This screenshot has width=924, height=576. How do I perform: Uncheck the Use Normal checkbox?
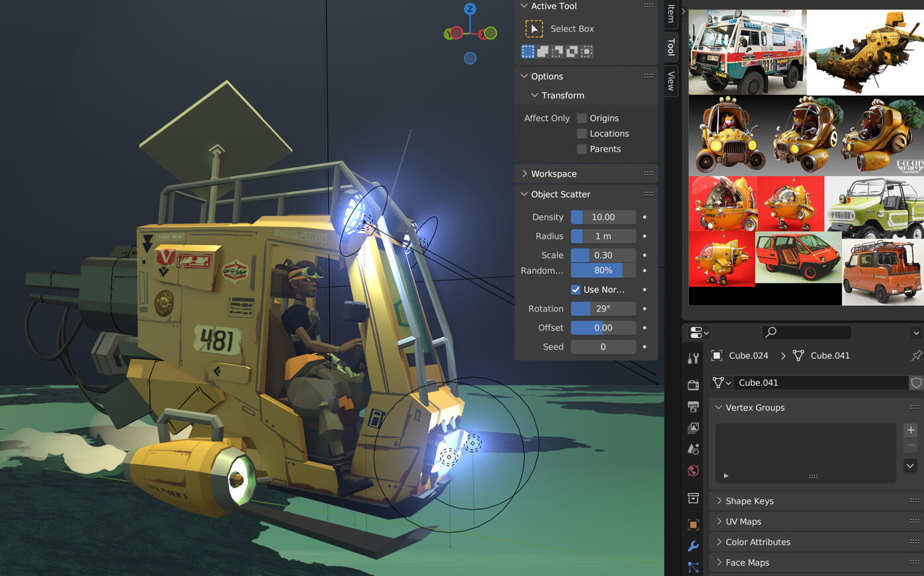pyautogui.click(x=576, y=290)
